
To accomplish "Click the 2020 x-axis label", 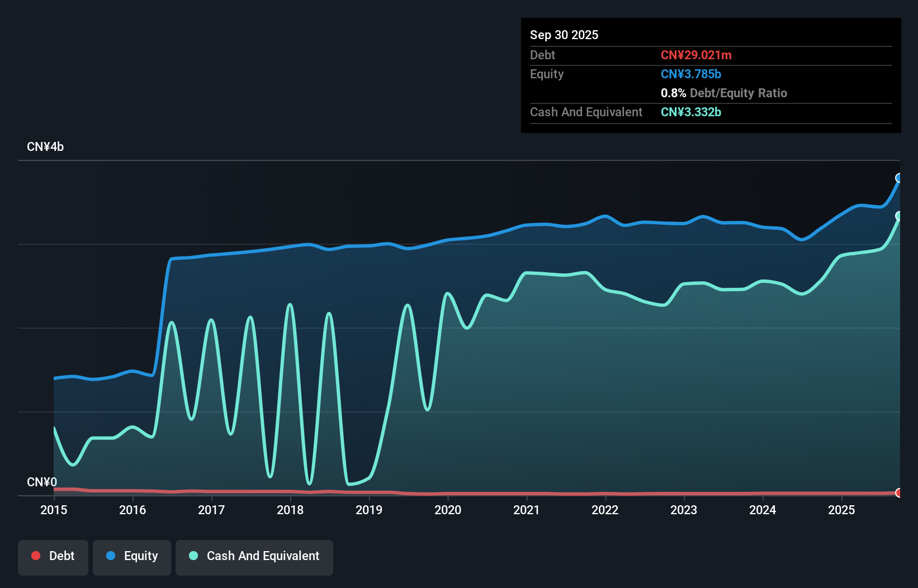I will coord(448,510).
